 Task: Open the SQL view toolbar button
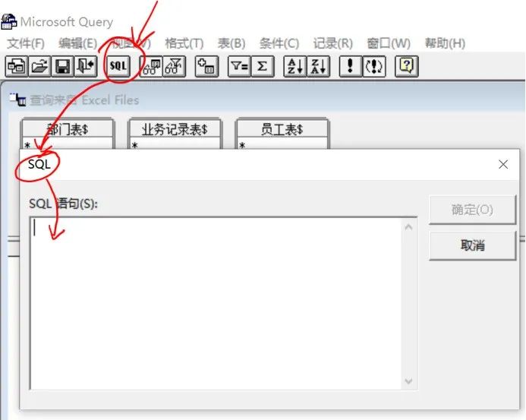[118, 66]
